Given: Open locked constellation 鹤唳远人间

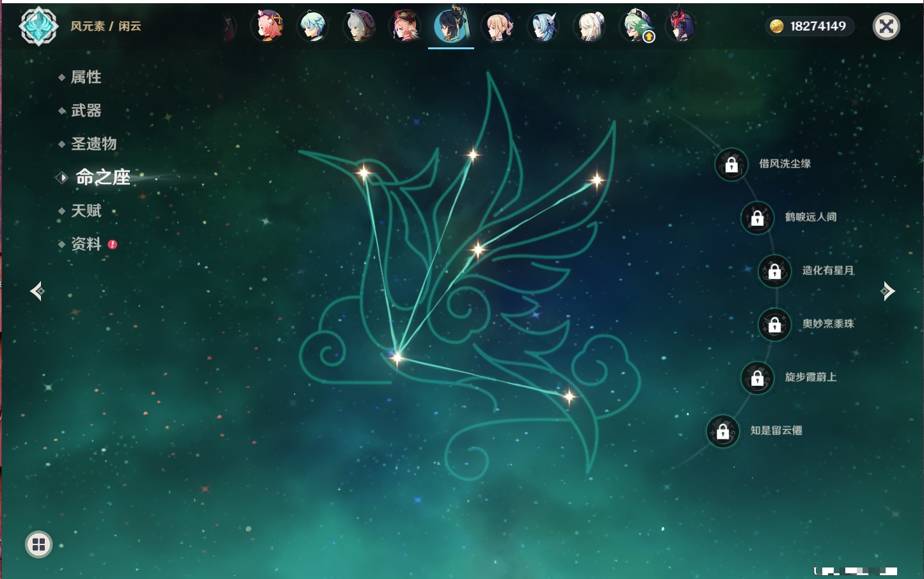Looking at the screenshot, I should [x=758, y=218].
